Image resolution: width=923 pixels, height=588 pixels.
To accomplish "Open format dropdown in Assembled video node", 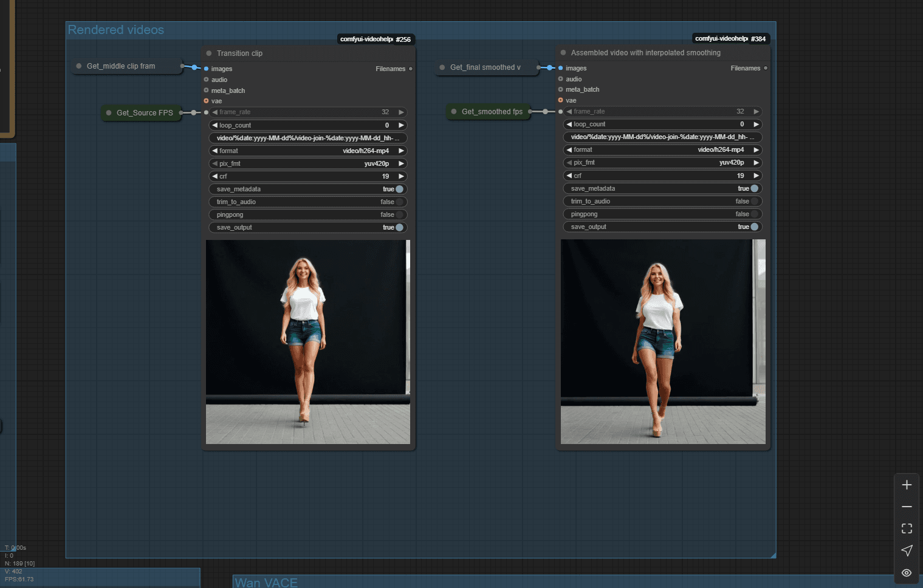I will (x=663, y=150).
